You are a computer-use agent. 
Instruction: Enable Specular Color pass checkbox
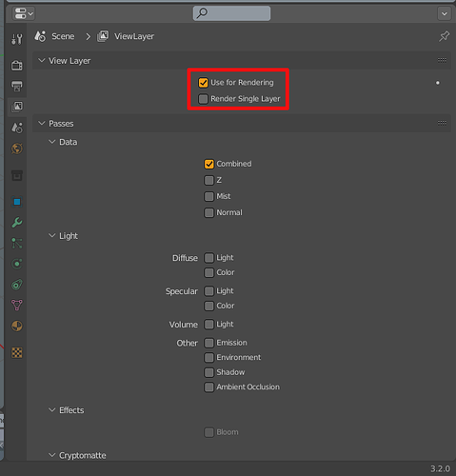(x=208, y=306)
